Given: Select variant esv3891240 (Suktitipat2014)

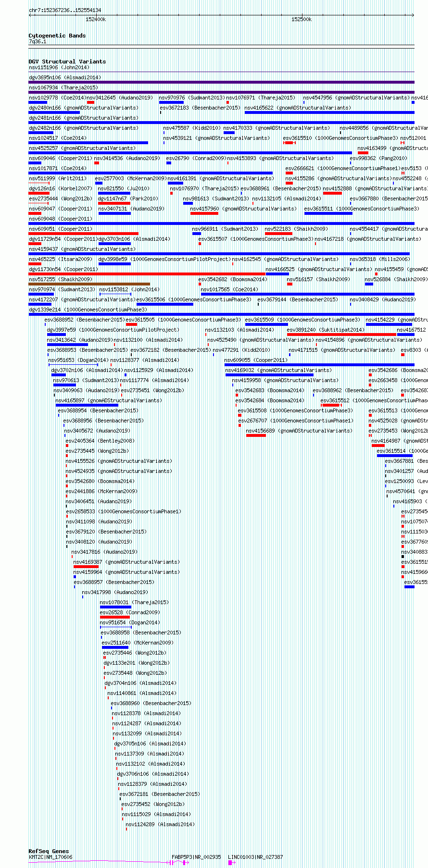Looking at the screenshot, I should (x=326, y=330).
